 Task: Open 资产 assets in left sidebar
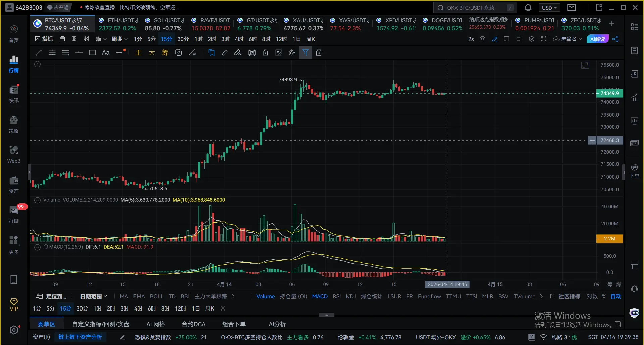click(14, 185)
